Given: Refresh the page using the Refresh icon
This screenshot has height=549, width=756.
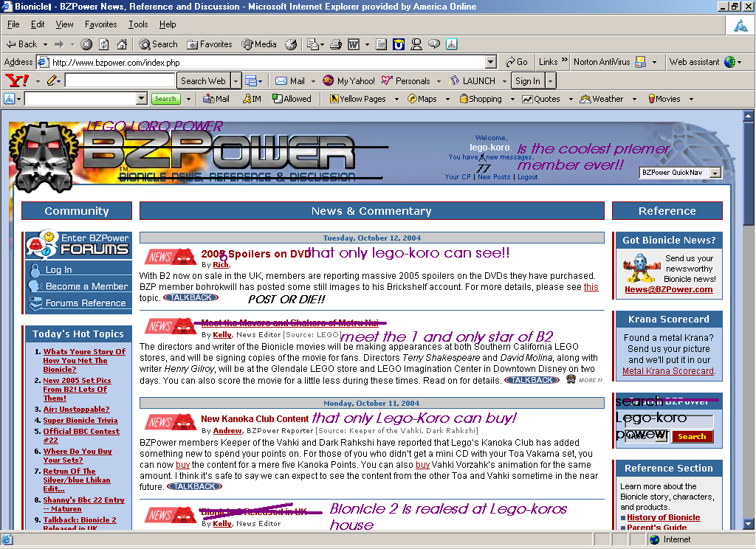Looking at the screenshot, I should point(103,44).
